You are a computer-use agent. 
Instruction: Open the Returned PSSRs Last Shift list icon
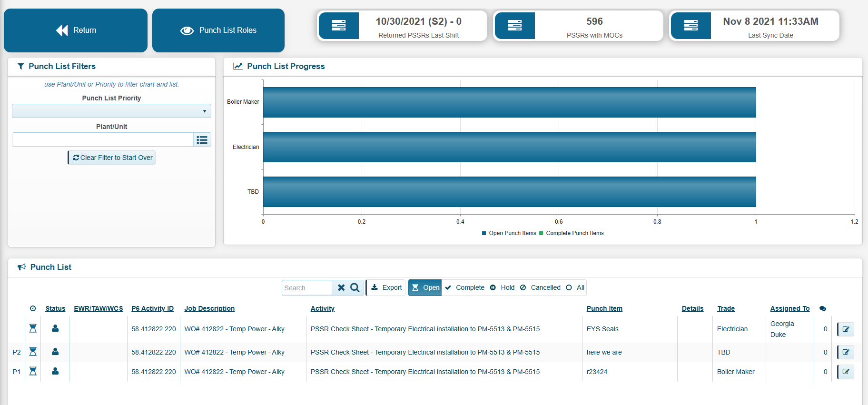[339, 26]
